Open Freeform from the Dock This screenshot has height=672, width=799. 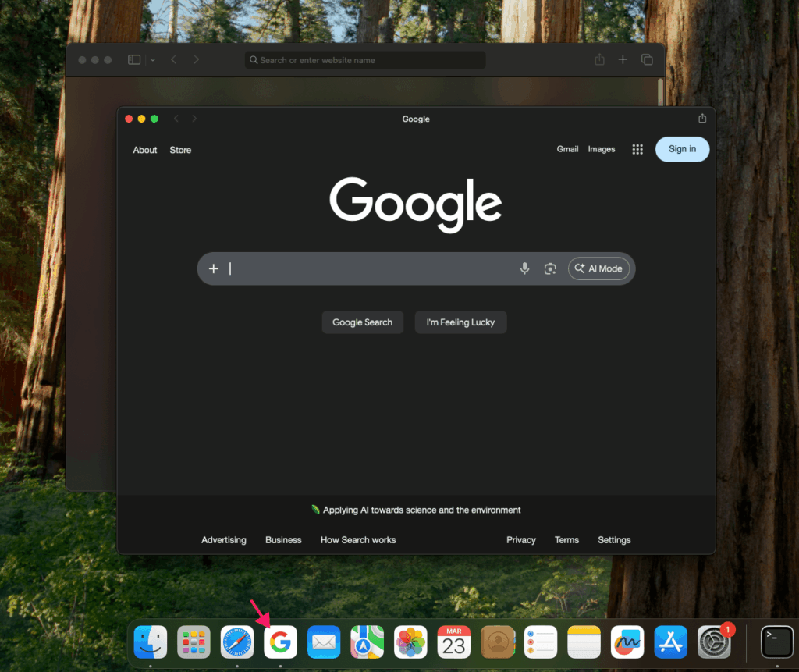coord(627,642)
